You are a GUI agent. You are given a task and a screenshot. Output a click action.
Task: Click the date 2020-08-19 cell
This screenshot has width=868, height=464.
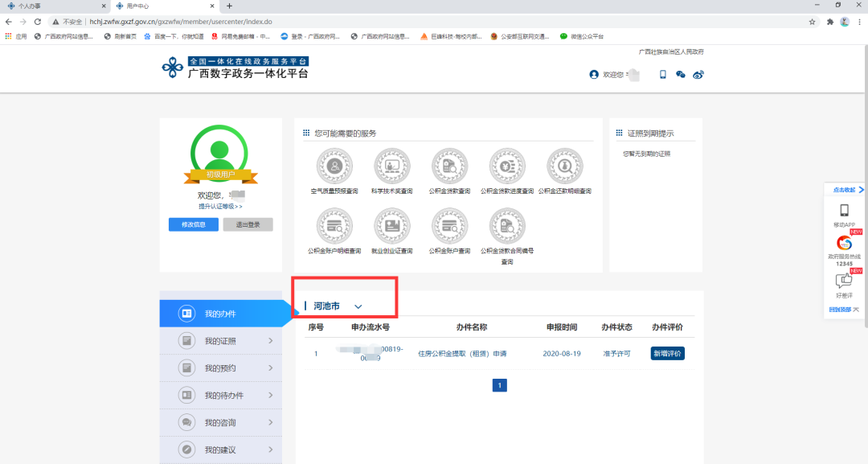561,353
